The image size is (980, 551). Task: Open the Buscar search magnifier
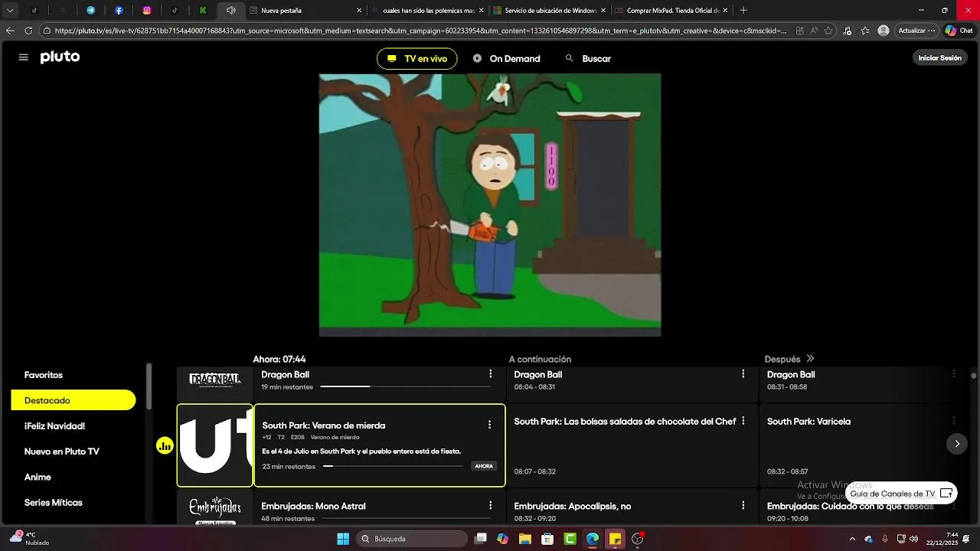[569, 58]
